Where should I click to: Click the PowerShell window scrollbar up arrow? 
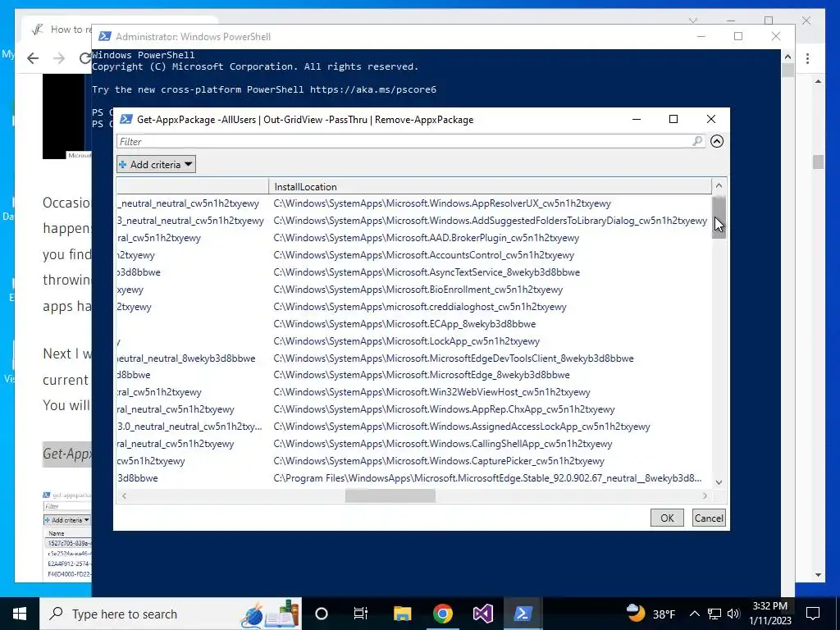point(787,57)
